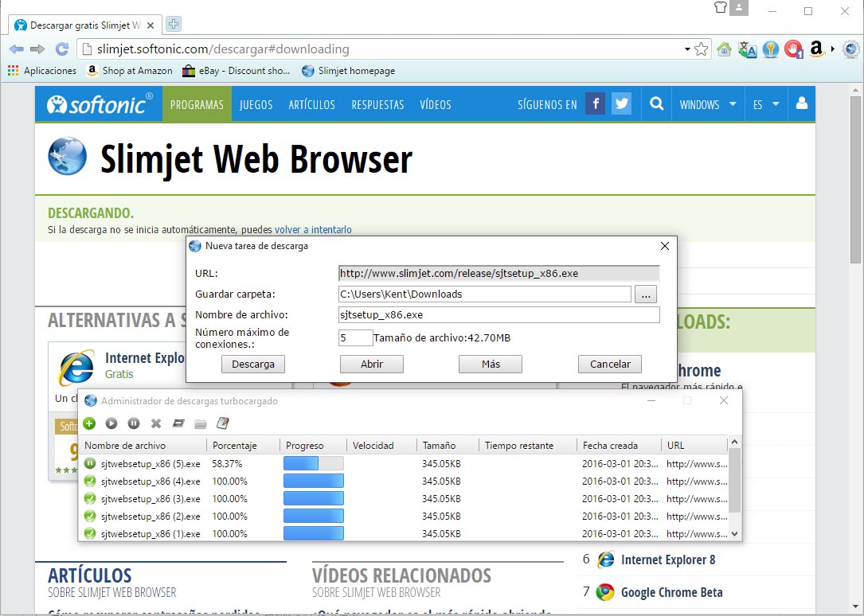864x616 pixels.
Task: Click the open file icon in download manager
Action: (178, 423)
